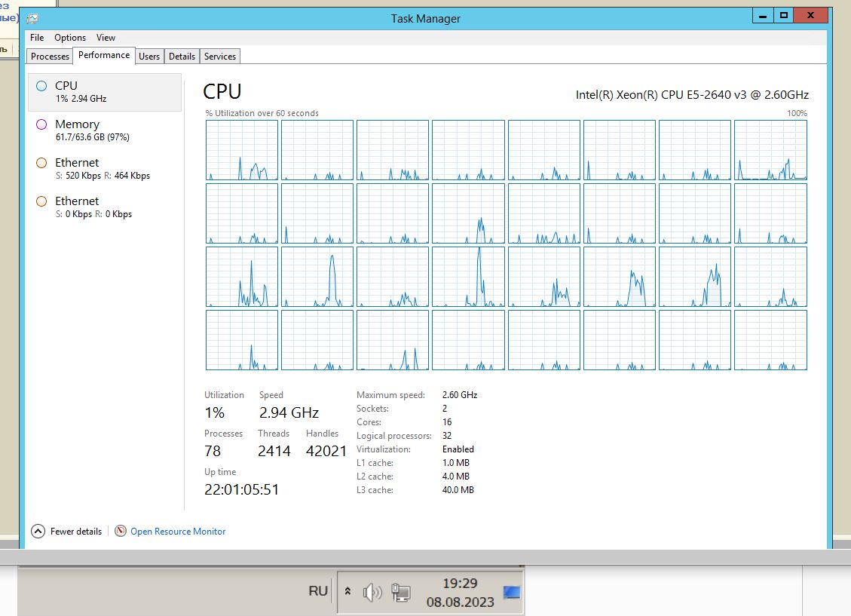Click the circle icon of the 520 Kbps Ethernet
The height and width of the screenshot is (616, 851).
tap(41, 163)
